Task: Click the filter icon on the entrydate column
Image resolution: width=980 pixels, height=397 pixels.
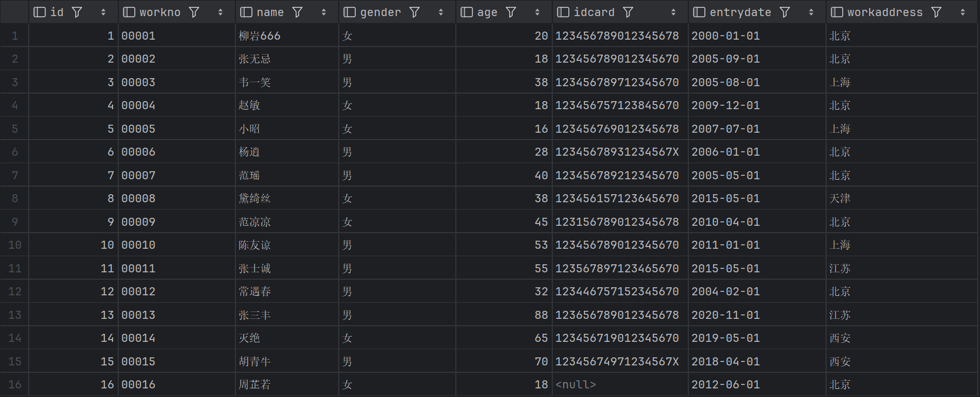Action: click(785, 12)
